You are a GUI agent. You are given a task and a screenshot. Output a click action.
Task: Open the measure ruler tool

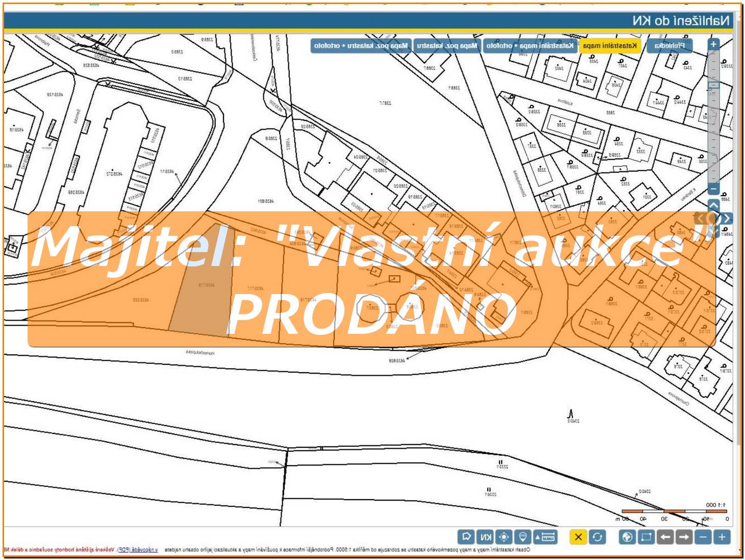click(x=545, y=537)
